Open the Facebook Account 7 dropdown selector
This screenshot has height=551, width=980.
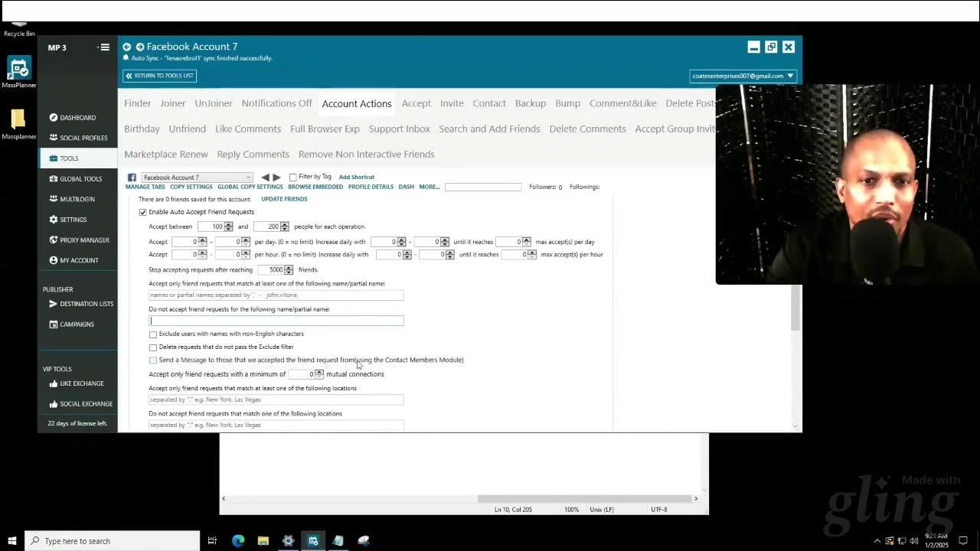pyautogui.click(x=197, y=178)
